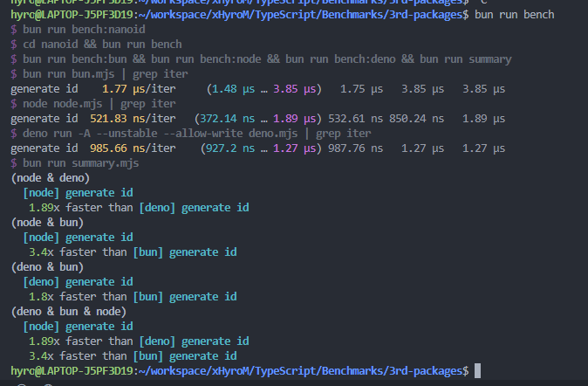This screenshot has height=386, width=588.
Task: Click 'bun run bench:deno' in the chained command
Action: coord(340,59)
